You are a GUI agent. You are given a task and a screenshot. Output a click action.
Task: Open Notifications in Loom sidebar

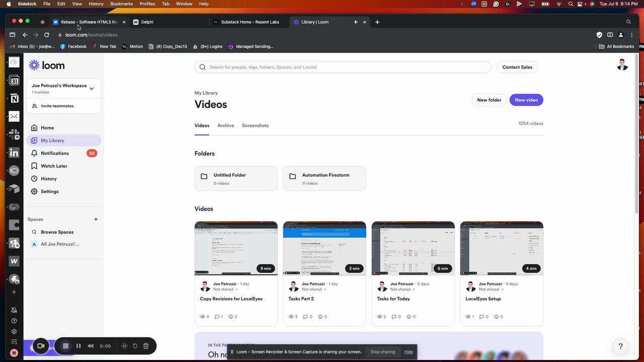coord(64,153)
